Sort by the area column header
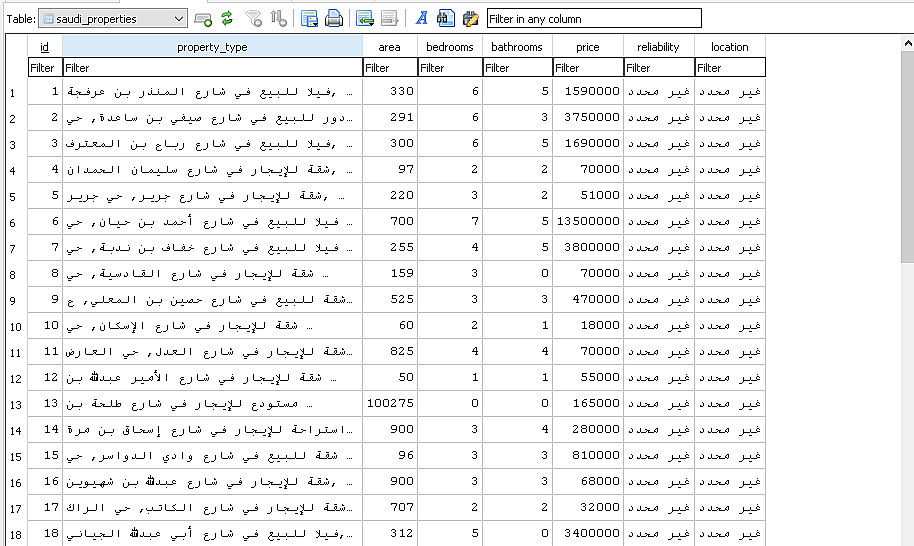 389,47
